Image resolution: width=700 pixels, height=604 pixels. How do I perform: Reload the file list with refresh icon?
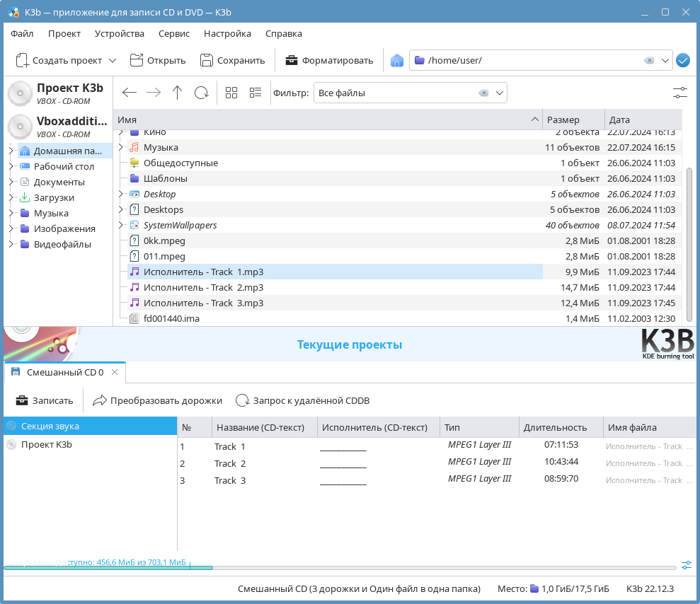(x=201, y=93)
